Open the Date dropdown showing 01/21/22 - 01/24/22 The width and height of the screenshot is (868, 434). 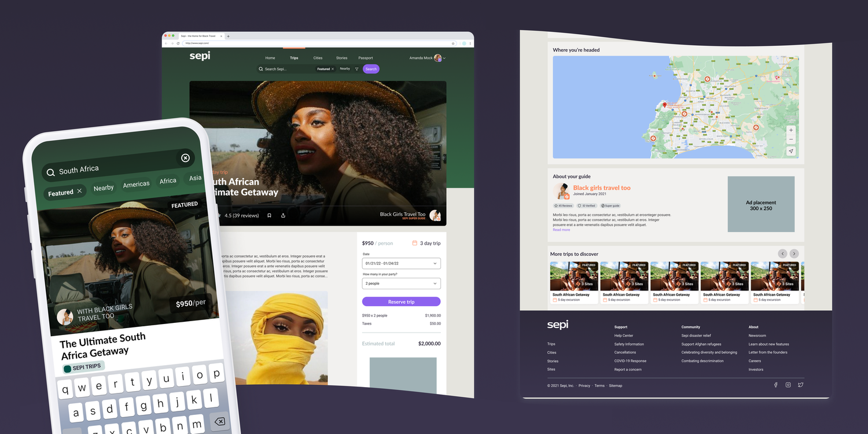[x=401, y=263]
